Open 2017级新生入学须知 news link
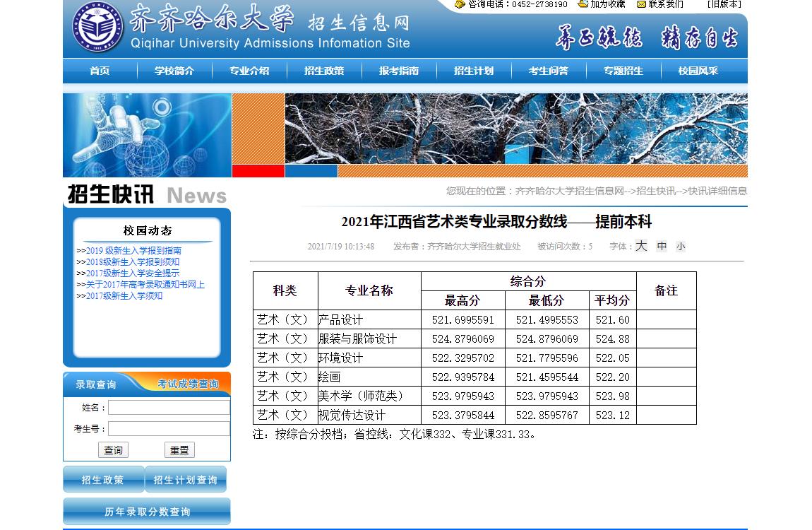 124,296
